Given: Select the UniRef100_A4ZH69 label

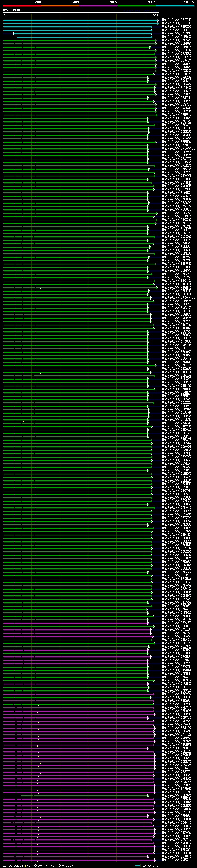Looking at the screenshot, I should point(177,650).
